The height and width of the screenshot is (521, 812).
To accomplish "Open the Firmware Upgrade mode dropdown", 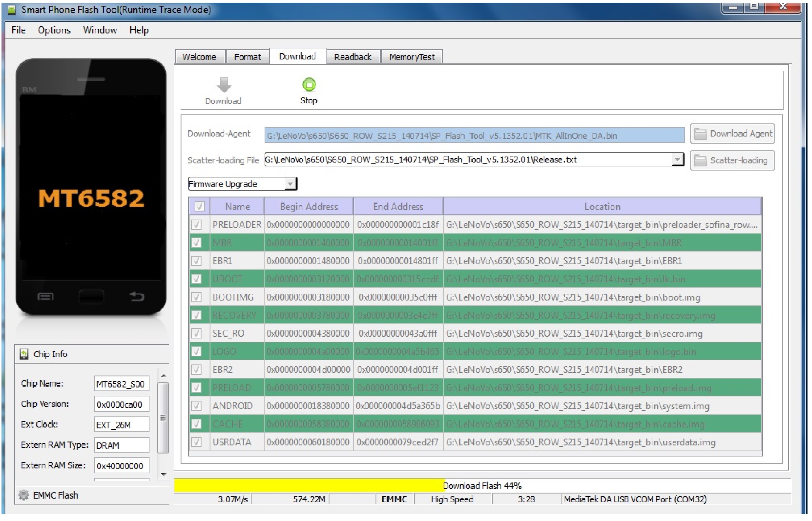I will pyautogui.click(x=290, y=184).
